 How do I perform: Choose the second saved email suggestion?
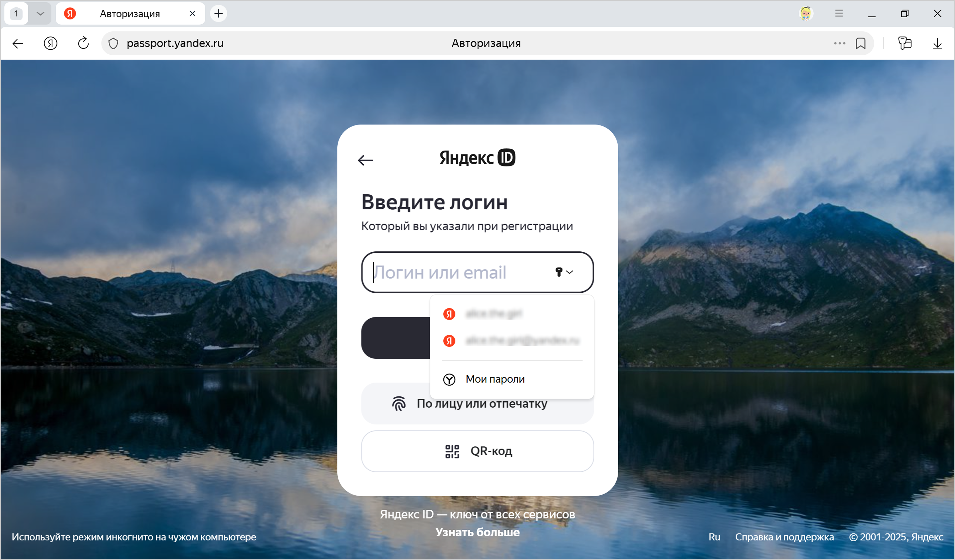[522, 341]
